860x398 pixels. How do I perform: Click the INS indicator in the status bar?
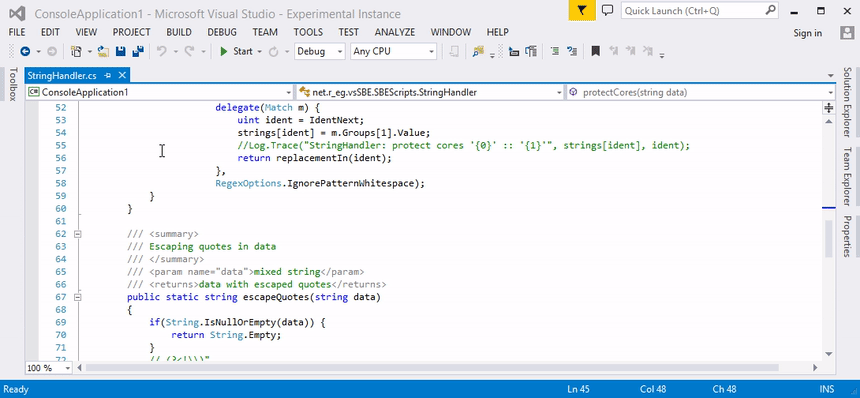[827, 389]
